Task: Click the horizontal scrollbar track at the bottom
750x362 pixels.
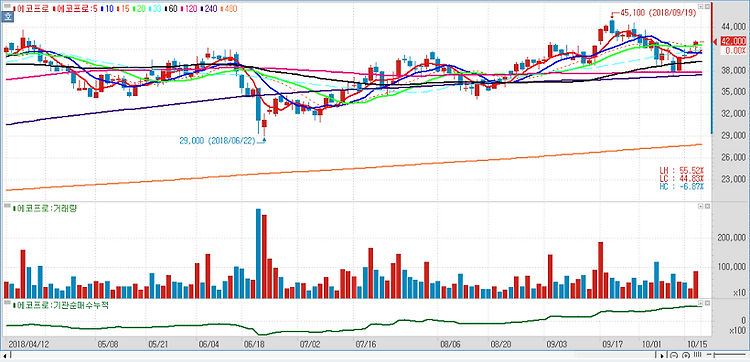Action: [332, 355]
